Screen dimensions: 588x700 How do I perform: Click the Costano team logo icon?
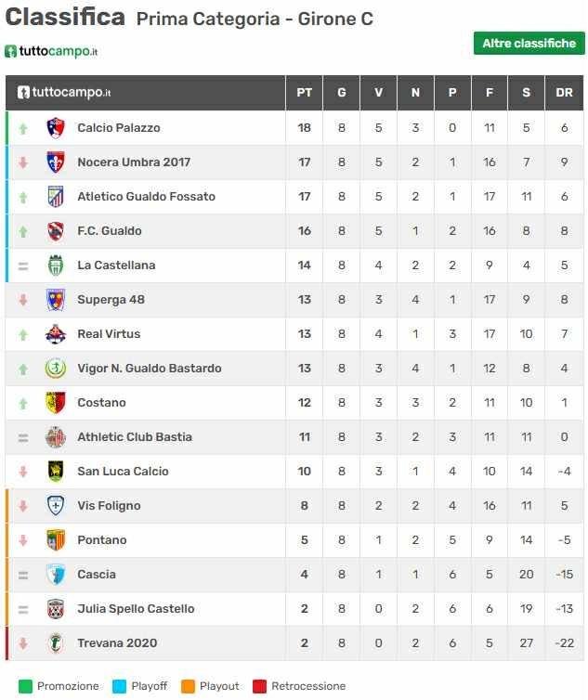(x=56, y=403)
